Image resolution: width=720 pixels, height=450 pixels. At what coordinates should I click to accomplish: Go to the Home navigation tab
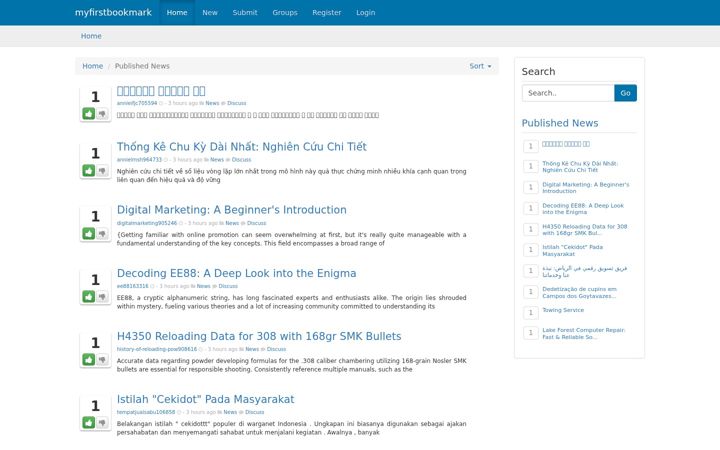(177, 12)
